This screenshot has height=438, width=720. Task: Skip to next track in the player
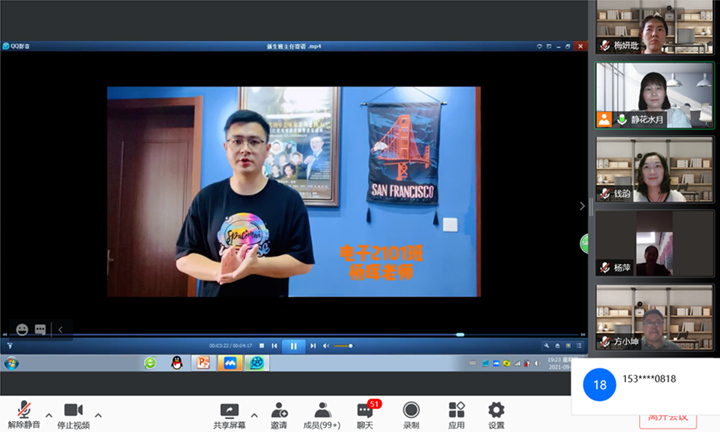click(x=312, y=346)
